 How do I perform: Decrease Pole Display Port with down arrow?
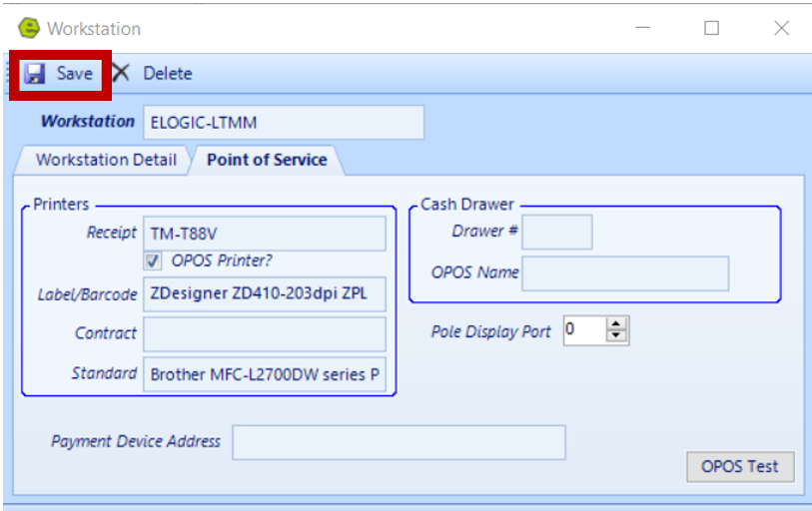click(x=617, y=336)
